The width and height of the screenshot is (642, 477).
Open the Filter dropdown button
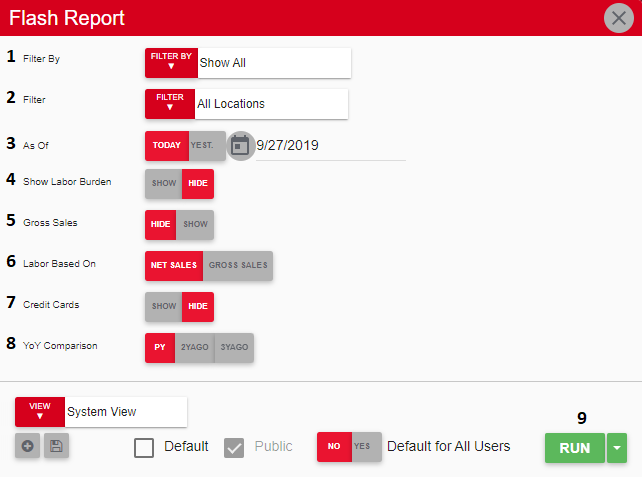tap(170, 104)
